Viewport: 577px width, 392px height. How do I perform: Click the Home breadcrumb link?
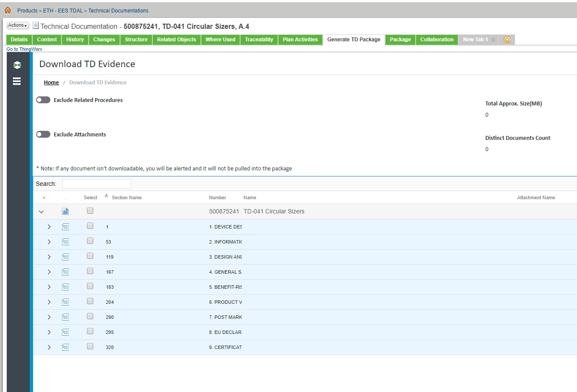pyautogui.click(x=51, y=83)
